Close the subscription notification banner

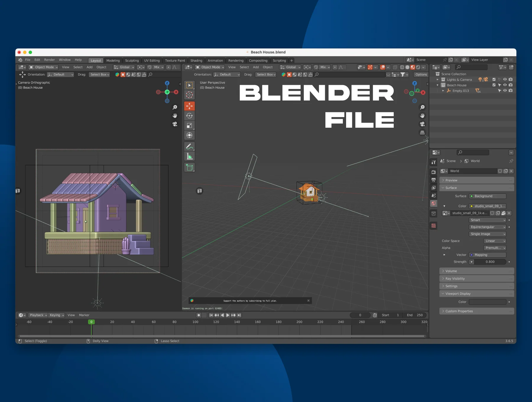coord(308,301)
